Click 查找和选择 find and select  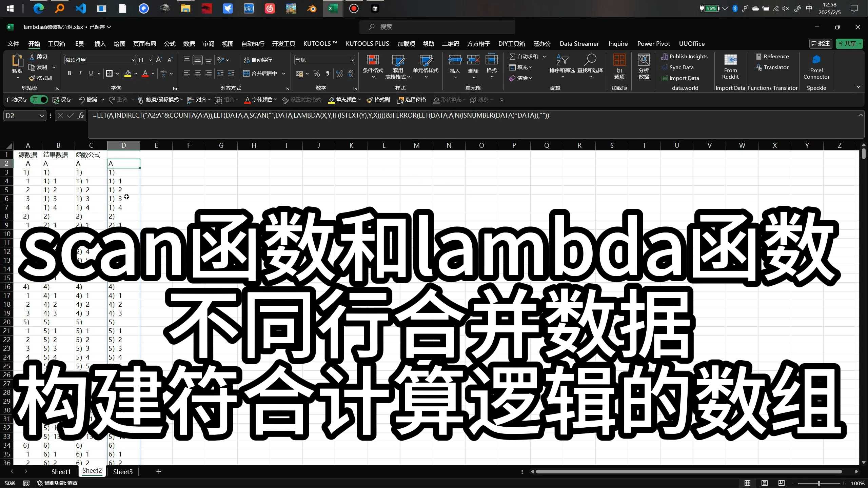click(590, 67)
